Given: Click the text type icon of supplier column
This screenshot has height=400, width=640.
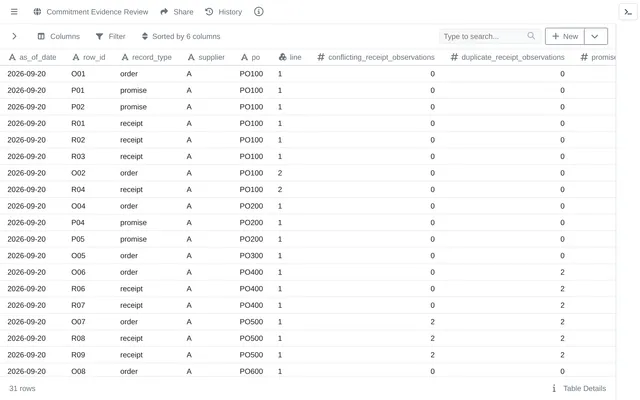Looking at the screenshot, I should 191,57.
